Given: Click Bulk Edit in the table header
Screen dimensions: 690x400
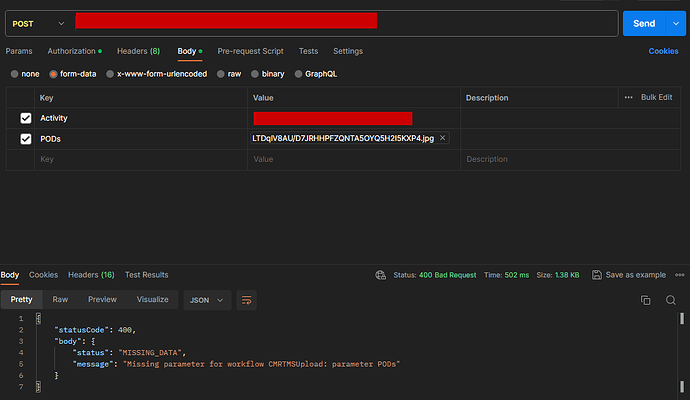Looking at the screenshot, I should [656, 97].
